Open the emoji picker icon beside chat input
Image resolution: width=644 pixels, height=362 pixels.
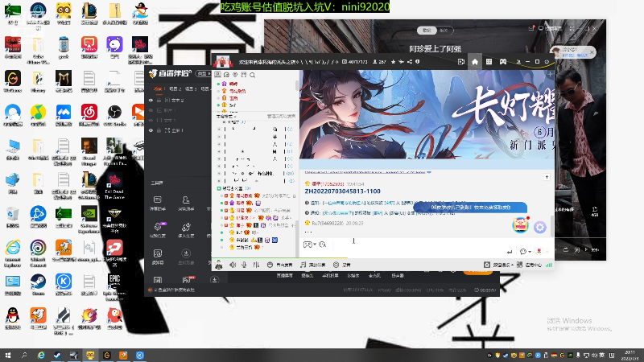(323, 245)
